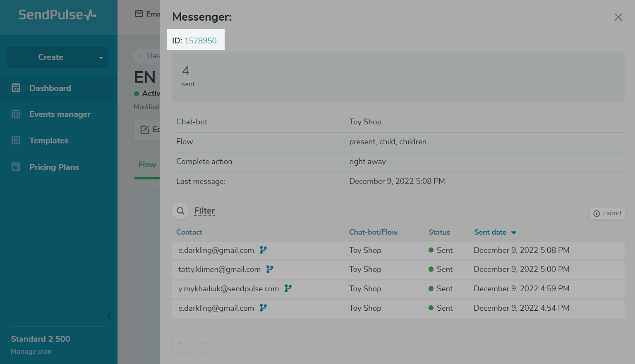Image resolution: width=635 pixels, height=364 pixels.
Task: Open flow icon for tatty.klimen row
Action: tap(270, 269)
